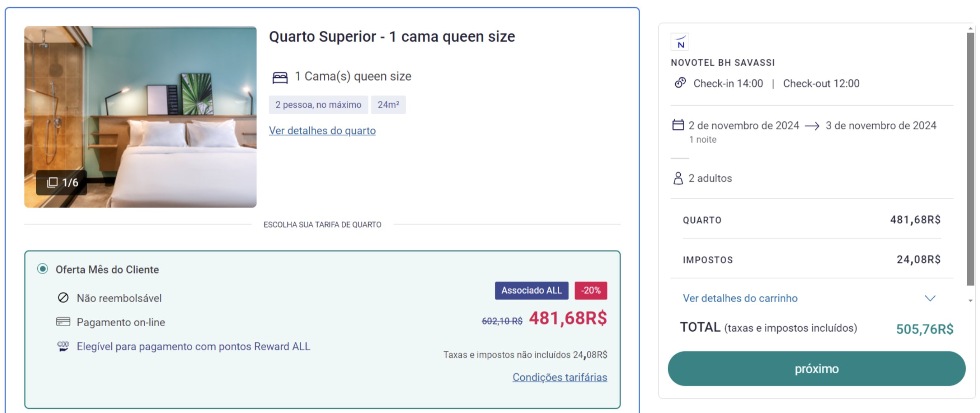Screen dimensions: 980x413
Task: Click the bed icon beside queen size
Action: pos(280,77)
